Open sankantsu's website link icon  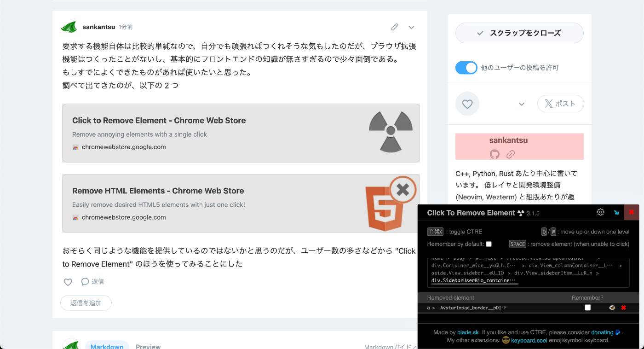tap(511, 154)
